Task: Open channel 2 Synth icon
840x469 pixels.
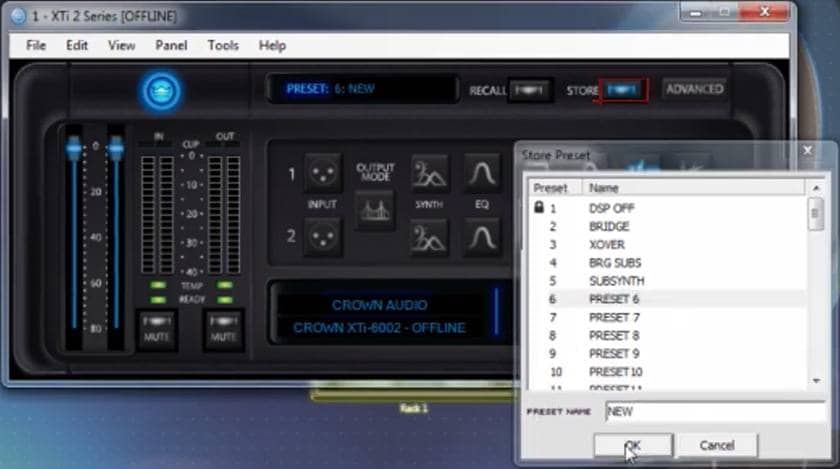Action: pyautogui.click(x=429, y=237)
